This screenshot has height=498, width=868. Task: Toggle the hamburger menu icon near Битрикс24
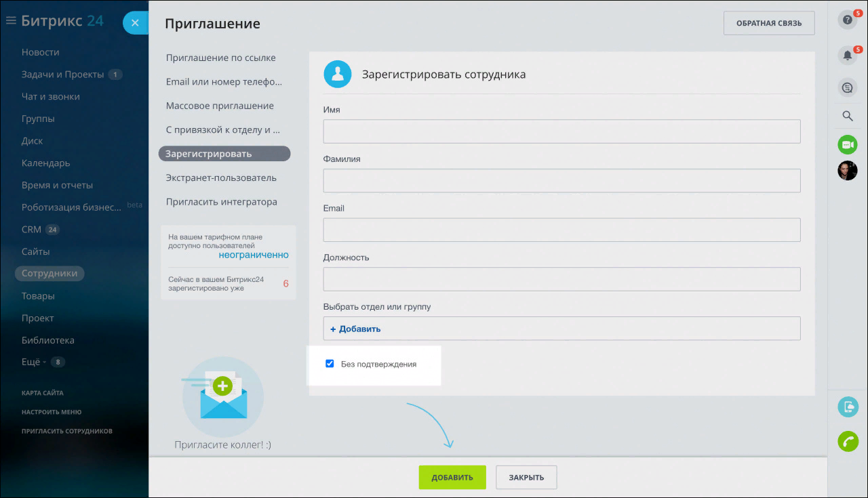[x=10, y=21]
